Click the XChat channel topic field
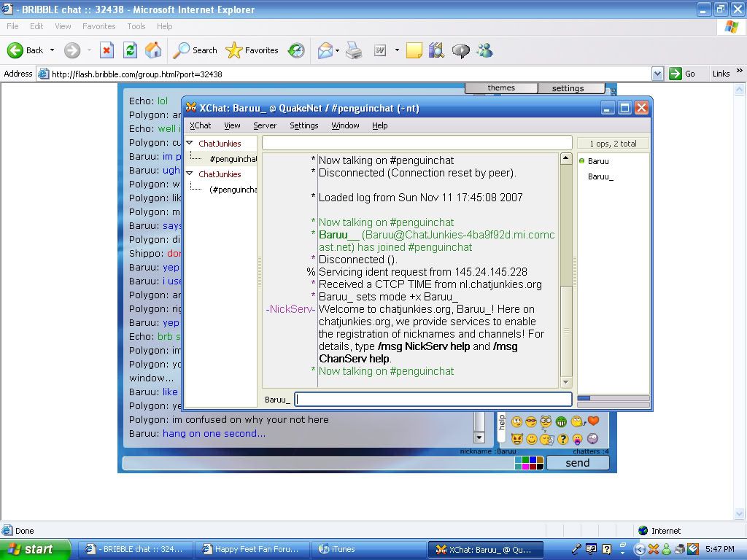Screen dimensions: 747x560 coord(417,143)
